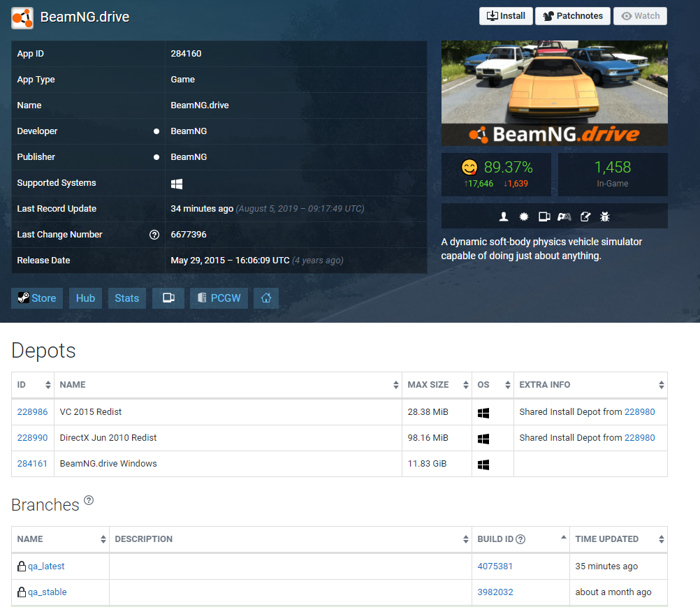Sort branches by NAME column
Viewport: 700px width, 607px height.
(x=60, y=539)
